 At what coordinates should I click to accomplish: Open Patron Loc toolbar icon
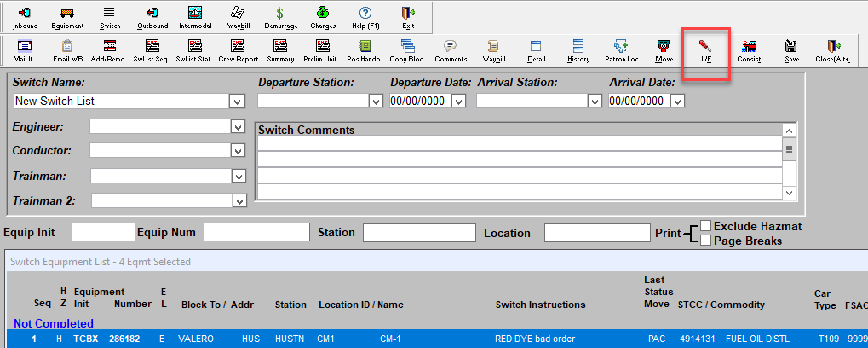pyautogui.click(x=621, y=51)
